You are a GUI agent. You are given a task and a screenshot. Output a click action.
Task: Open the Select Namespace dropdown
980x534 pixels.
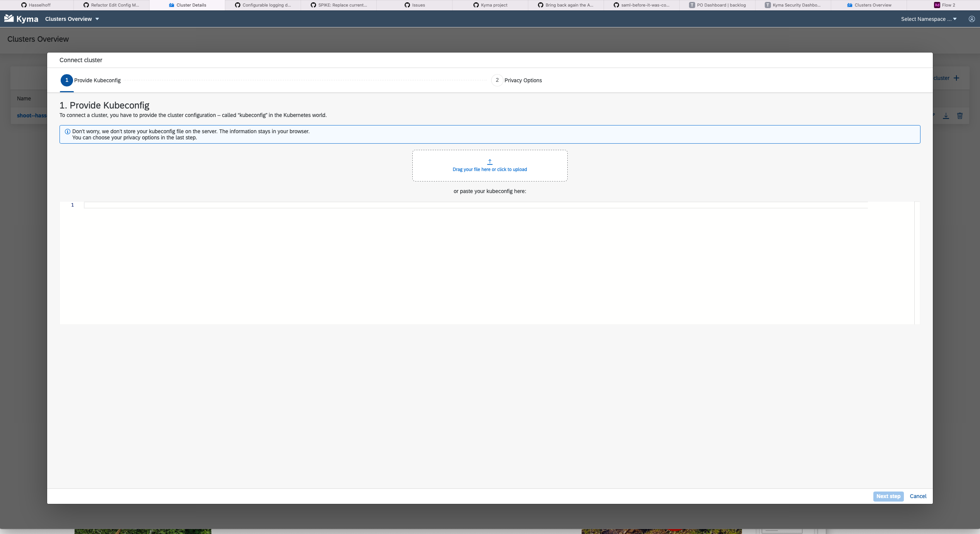[x=926, y=19]
